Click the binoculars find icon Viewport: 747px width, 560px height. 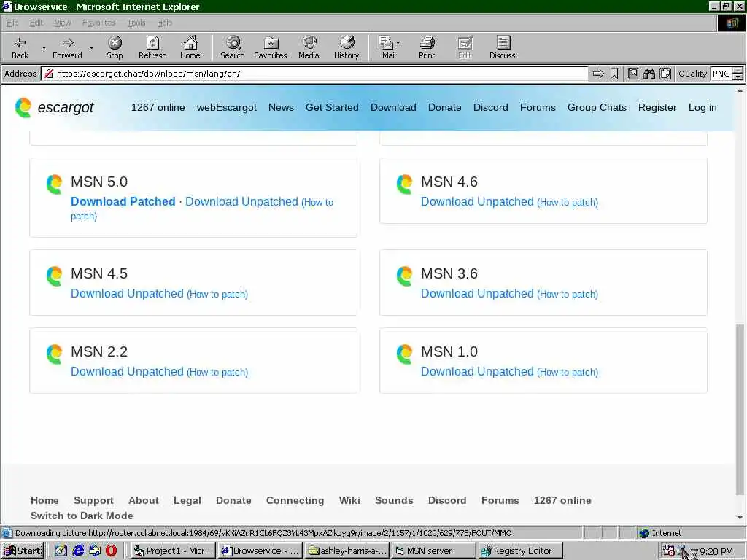click(x=649, y=74)
